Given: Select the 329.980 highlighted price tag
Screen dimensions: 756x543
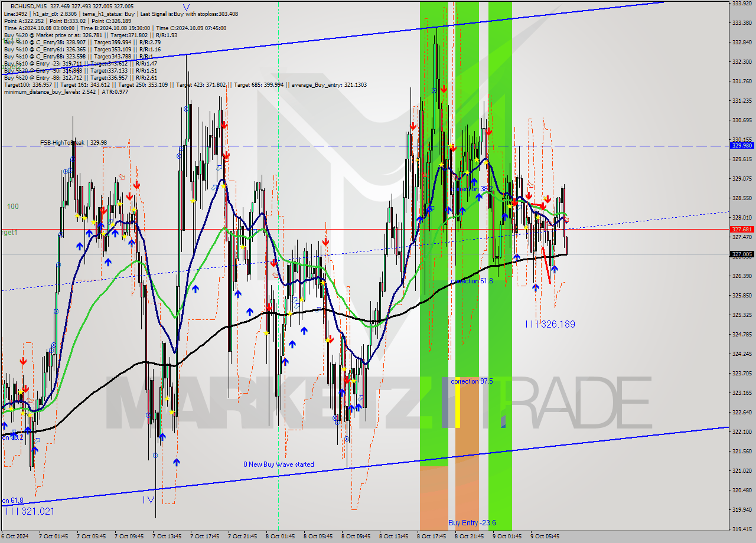Looking at the screenshot, I should 742,145.
